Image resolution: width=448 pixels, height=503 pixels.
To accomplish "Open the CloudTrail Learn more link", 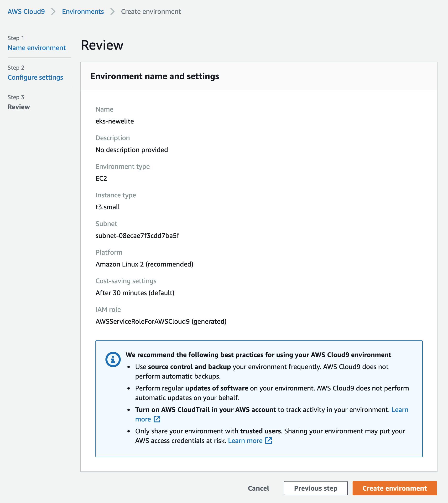I will 400,410.
